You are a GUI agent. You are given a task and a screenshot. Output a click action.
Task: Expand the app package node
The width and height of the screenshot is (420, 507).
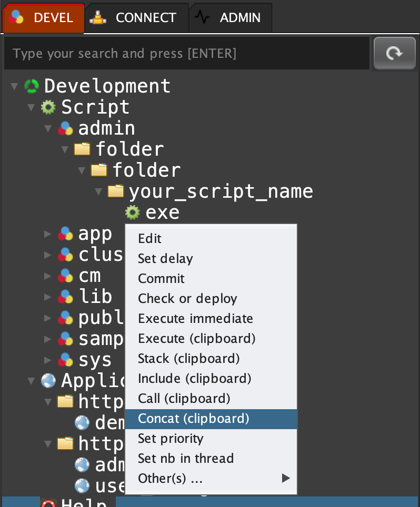pos(48,234)
